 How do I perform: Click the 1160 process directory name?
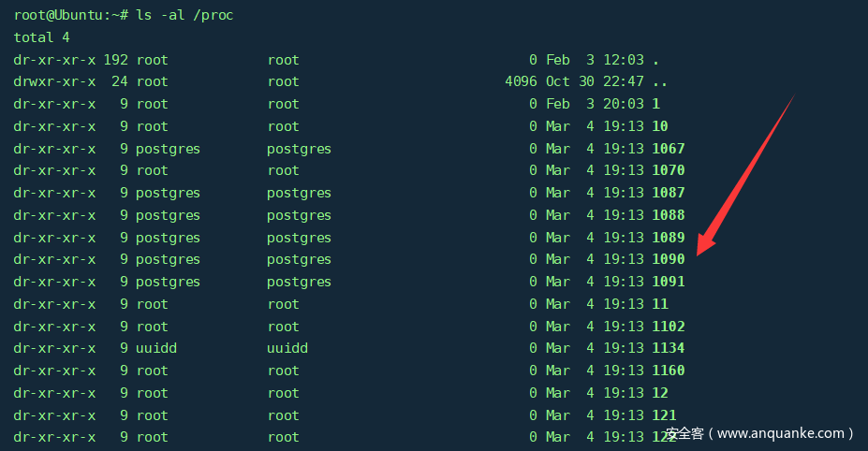(669, 371)
